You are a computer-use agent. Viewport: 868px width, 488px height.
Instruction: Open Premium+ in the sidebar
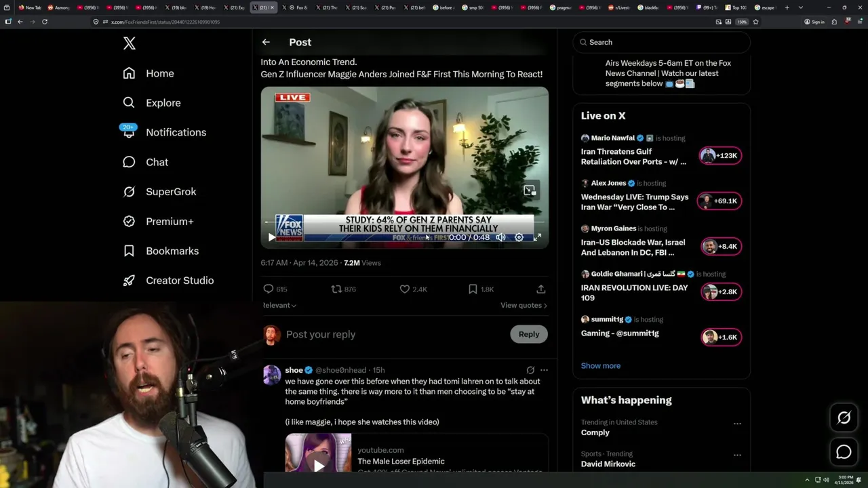click(158, 221)
